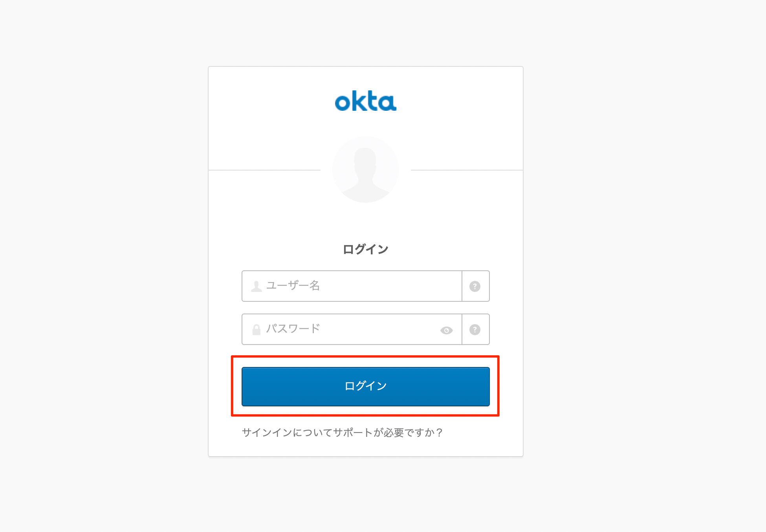Click the lock icon in password field
766x532 pixels.
[257, 329]
